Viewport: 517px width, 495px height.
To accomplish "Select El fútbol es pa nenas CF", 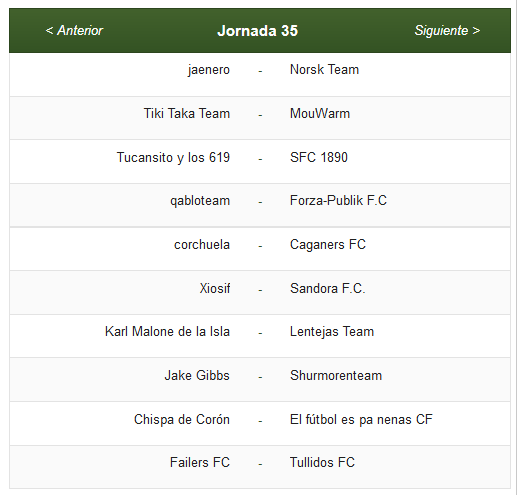I will point(361,420).
